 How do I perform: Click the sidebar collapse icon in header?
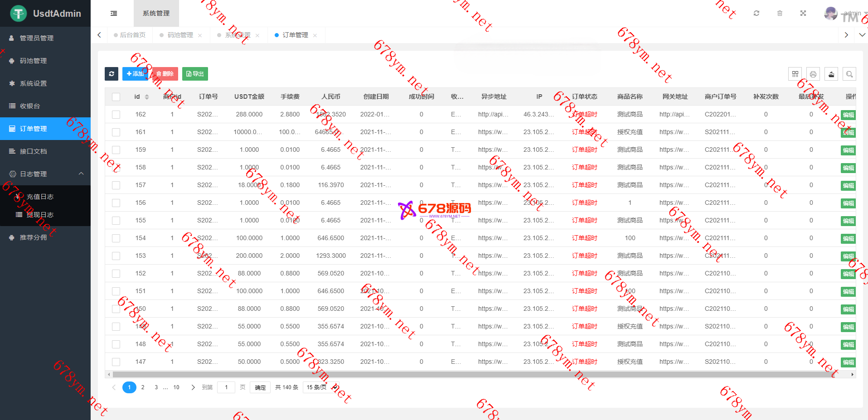tap(114, 14)
